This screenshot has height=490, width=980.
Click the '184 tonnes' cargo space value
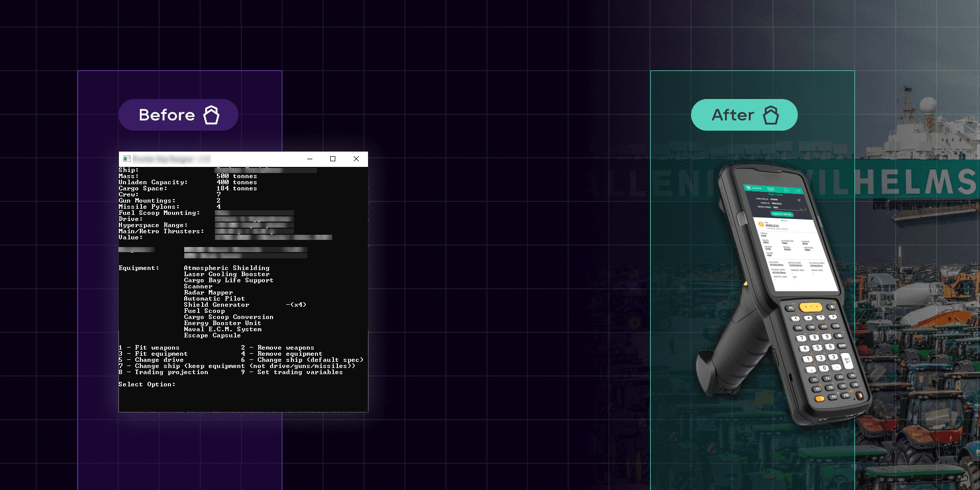237,188
